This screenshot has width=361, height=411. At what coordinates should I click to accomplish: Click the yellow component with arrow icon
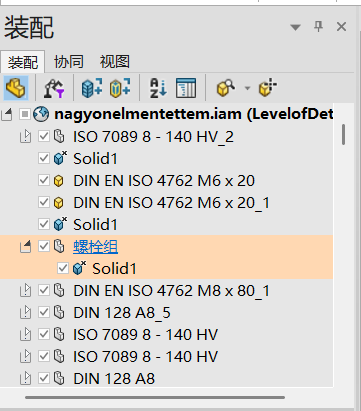coord(120,88)
